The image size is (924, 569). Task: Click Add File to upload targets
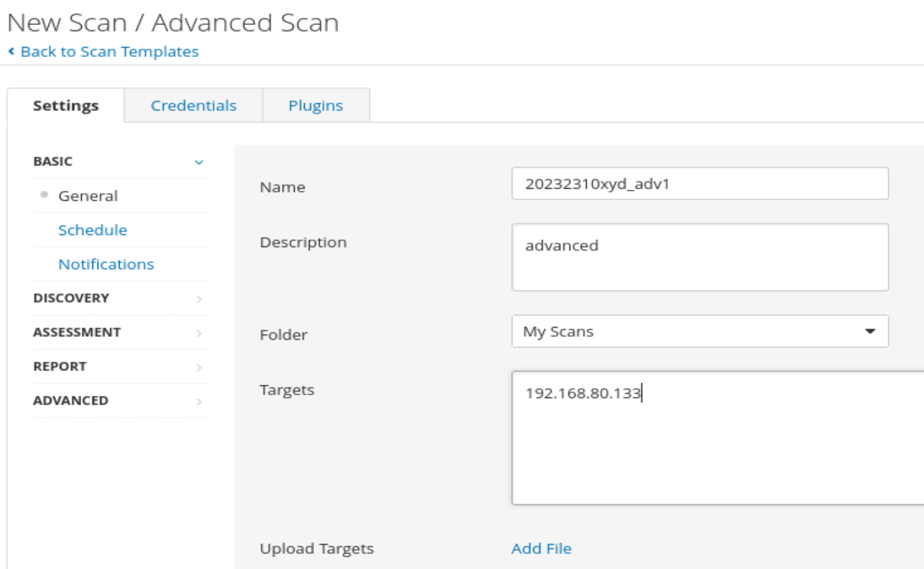pyautogui.click(x=541, y=548)
